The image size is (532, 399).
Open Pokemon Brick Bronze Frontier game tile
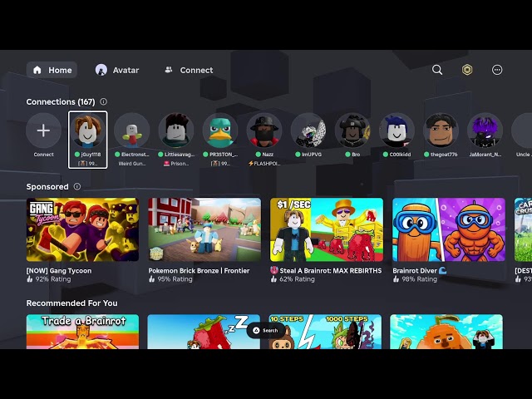[x=204, y=229]
